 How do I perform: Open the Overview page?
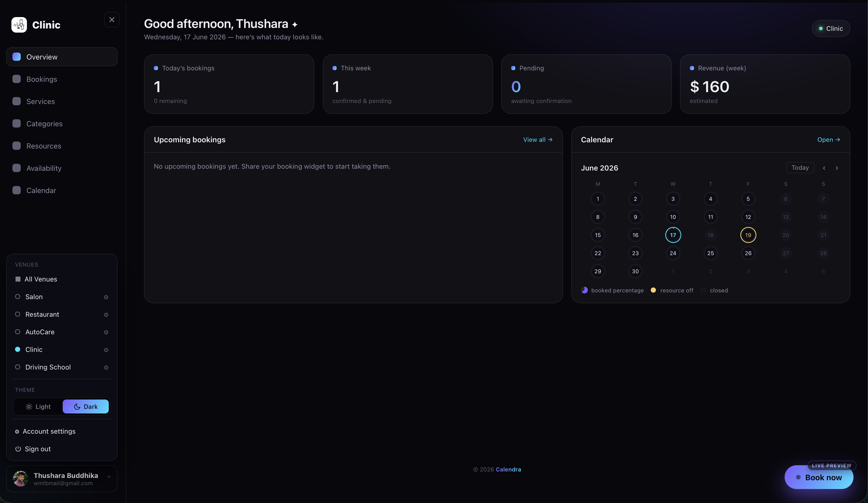pyautogui.click(x=62, y=57)
